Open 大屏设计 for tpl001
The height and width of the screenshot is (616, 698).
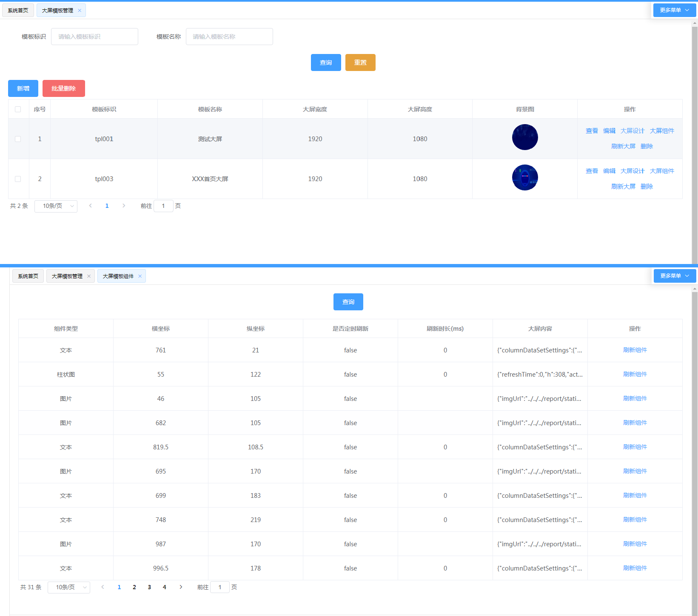point(632,131)
